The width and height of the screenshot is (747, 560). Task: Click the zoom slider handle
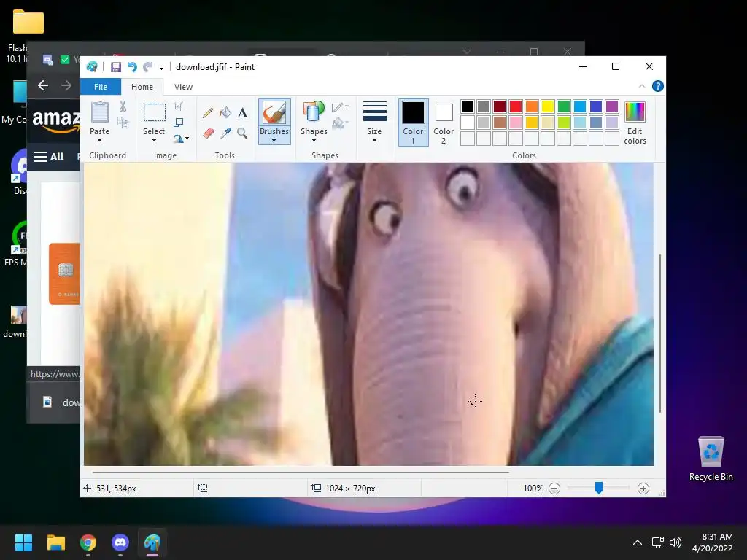pos(599,488)
